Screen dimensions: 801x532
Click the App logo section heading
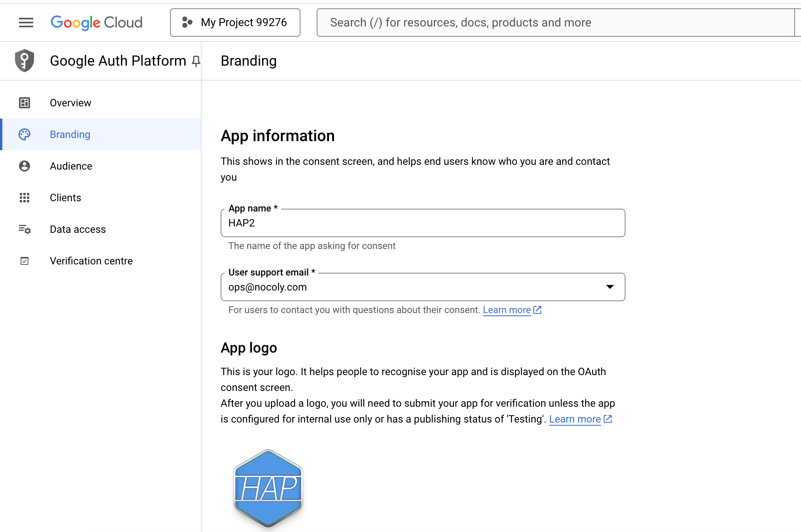pyautogui.click(x=249, y=348)
